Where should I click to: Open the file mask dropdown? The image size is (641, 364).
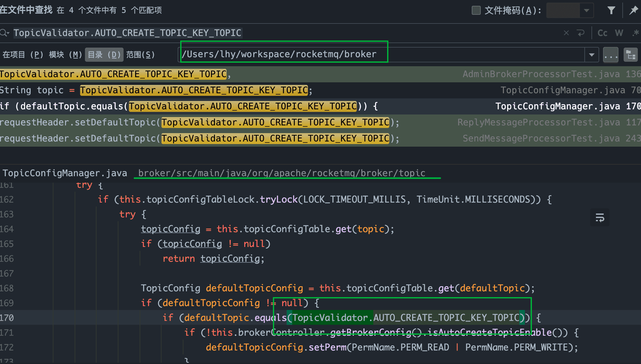tap(587, 10)
